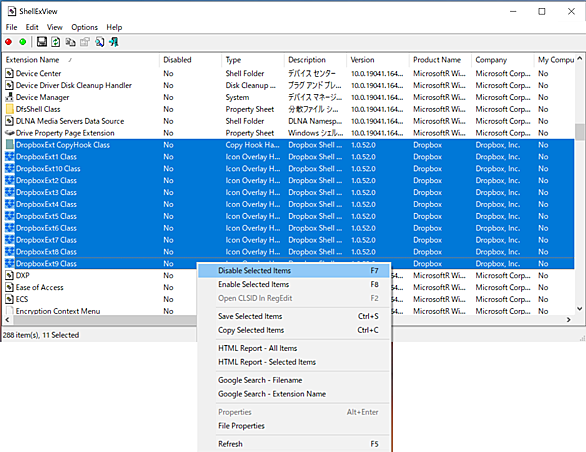Select the DropboxExt9 Class row
This screenshot has height=452, width=586.
289,264
